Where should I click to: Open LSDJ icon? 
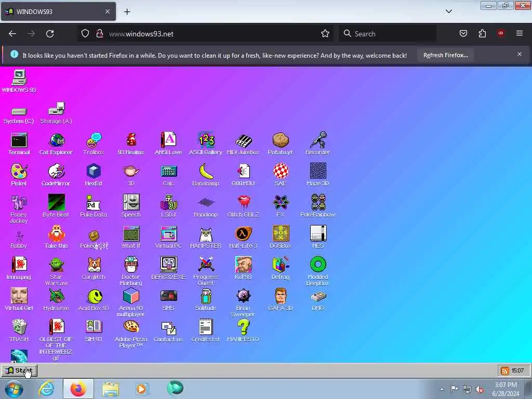[168, 206]
